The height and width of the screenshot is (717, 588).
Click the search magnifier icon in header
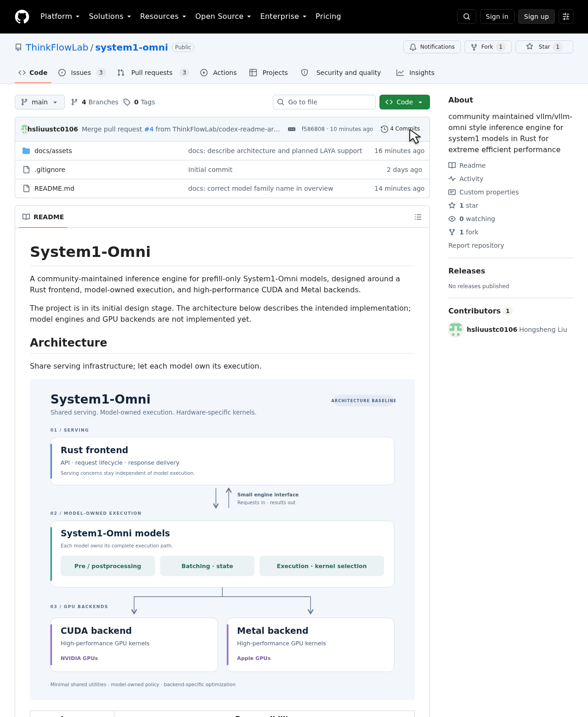(467, 17)
